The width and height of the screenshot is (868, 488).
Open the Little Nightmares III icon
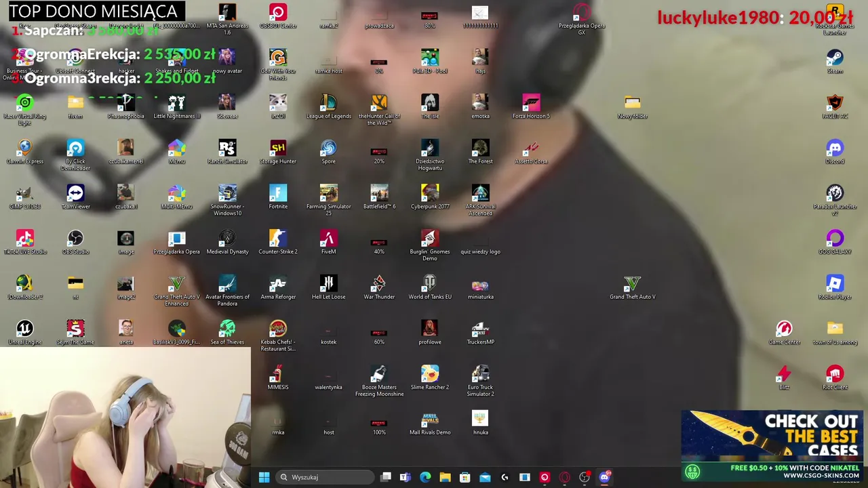pos(176,107)
